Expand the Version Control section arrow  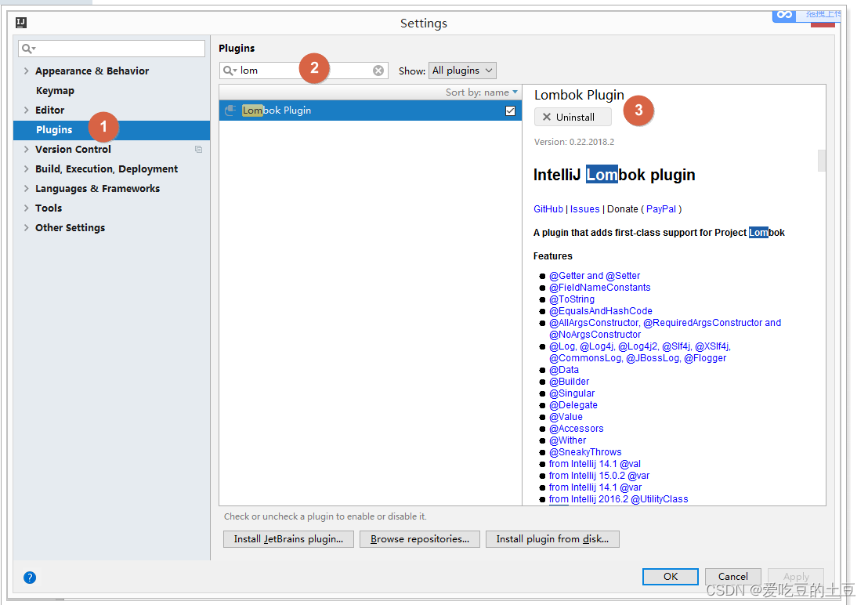click(26, 150)
